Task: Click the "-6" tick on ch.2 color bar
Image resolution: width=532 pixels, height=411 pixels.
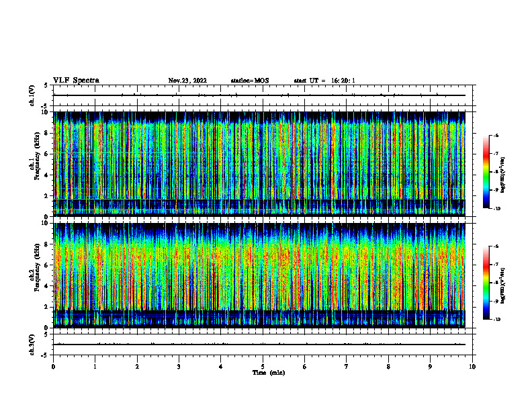Action: 496,246
